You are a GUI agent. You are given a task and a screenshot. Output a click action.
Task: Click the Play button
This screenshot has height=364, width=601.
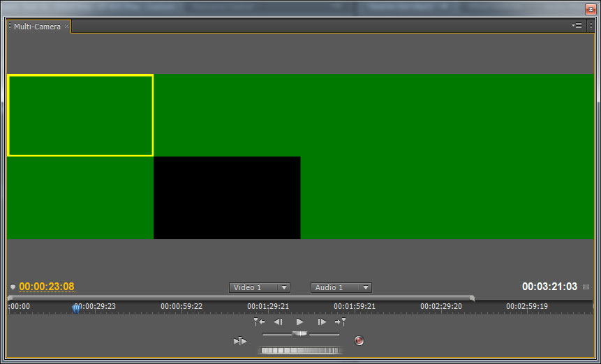pyautogui.click(x=300, y=322)
